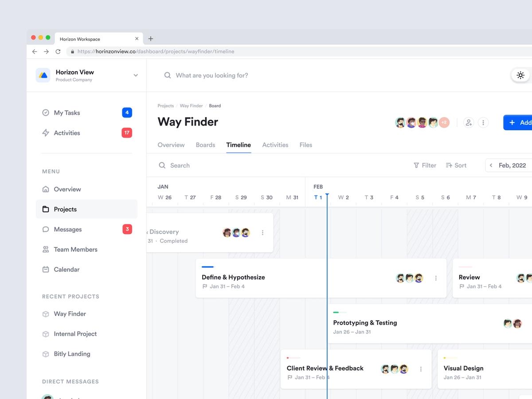The image size is (532, 399).
Task: Click the Feb, 2022 month label
Action: pos(512,165)
